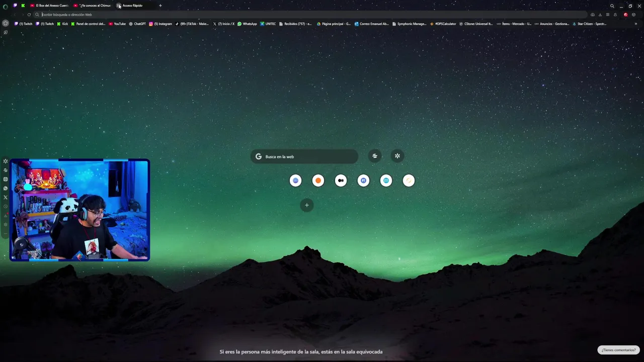Open a new tab with plus button
This screenshot has width=644, height=362.
coord(160,6)
